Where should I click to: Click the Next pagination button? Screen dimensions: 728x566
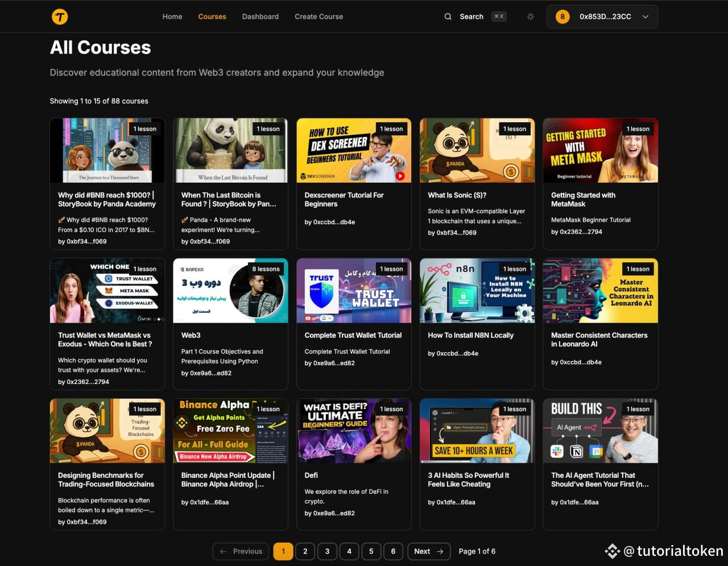pos(429,551)
